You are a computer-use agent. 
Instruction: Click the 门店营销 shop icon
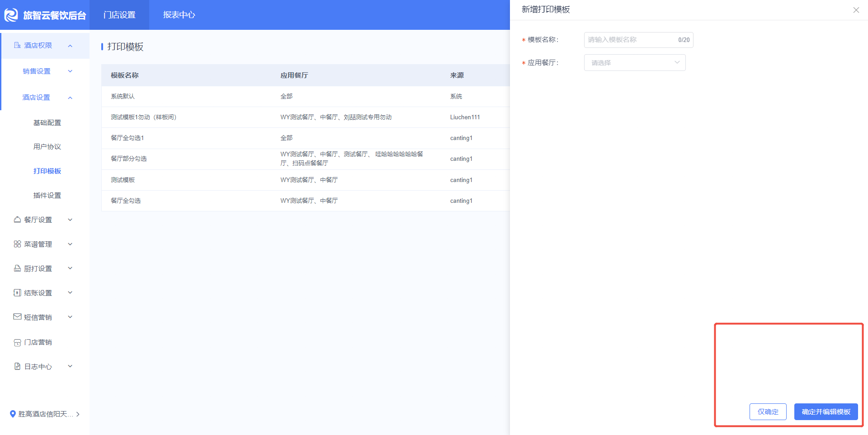[x=17, y=342]
